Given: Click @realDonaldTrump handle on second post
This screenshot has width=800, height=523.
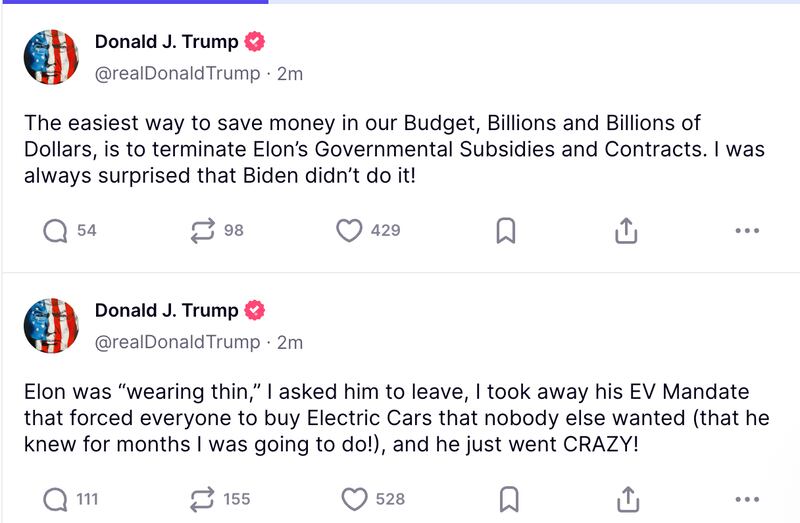Looking at the screenshot, I should click(177, 341).
